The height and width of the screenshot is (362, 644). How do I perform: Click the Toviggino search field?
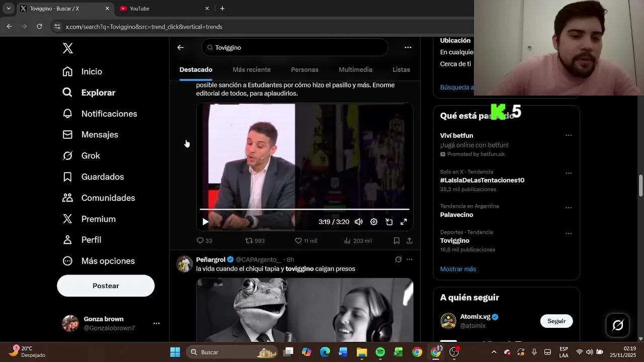295,47
